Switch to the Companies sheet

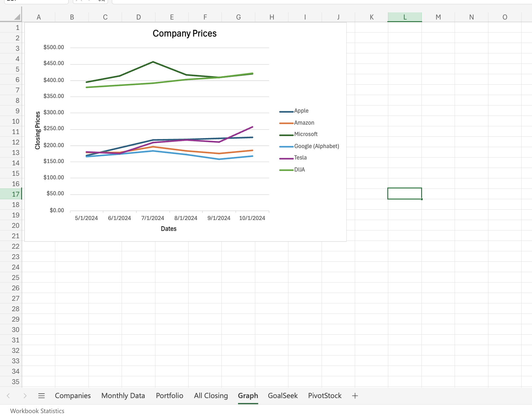73,395
